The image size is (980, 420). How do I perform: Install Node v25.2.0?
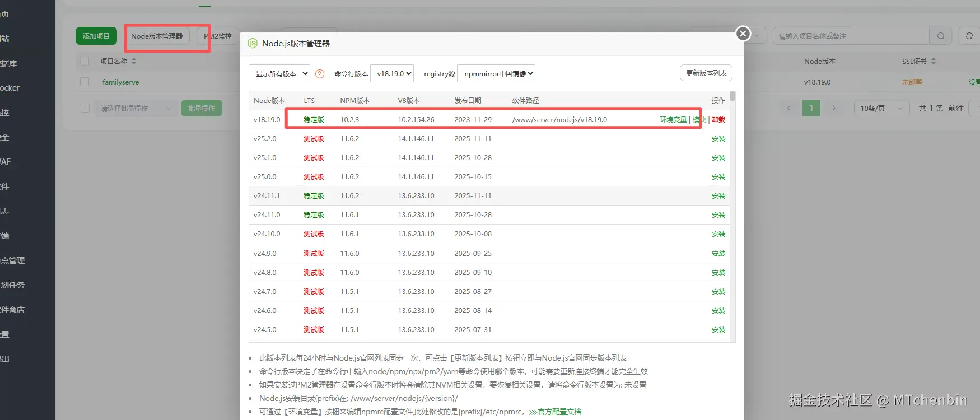[x=718, y=139]
